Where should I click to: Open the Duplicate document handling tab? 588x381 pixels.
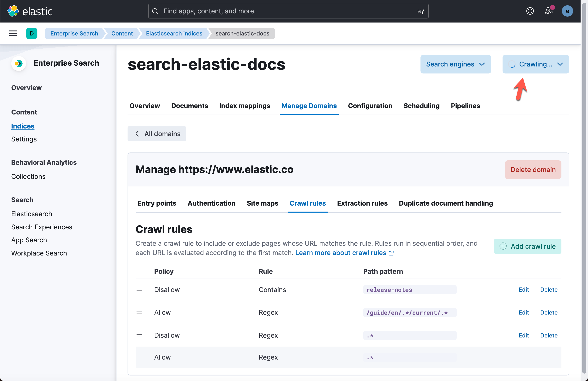point(446,203)
